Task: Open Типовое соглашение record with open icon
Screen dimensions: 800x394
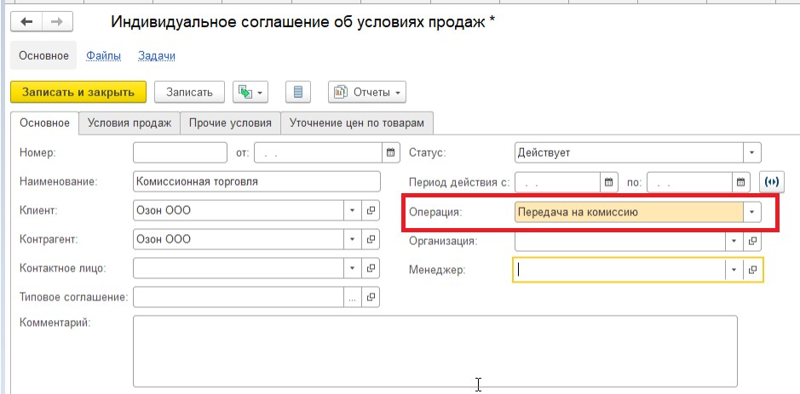Action: click(x=371, y=297)
